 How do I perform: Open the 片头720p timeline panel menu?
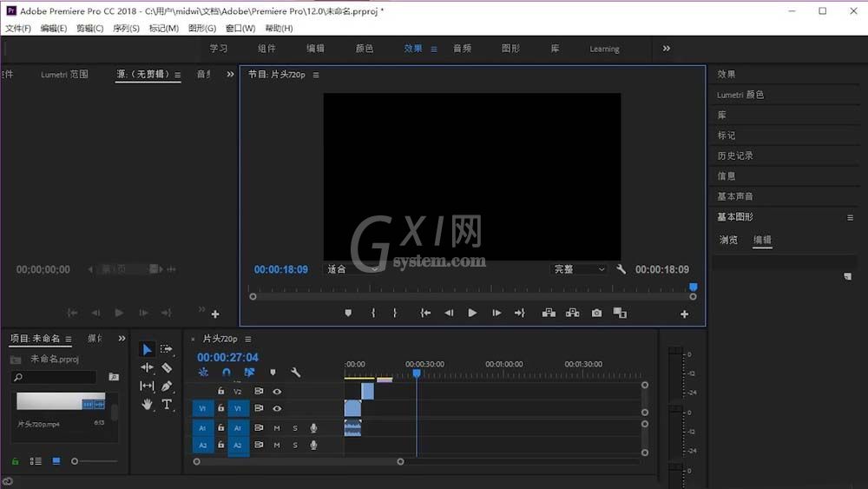(248, 339)
